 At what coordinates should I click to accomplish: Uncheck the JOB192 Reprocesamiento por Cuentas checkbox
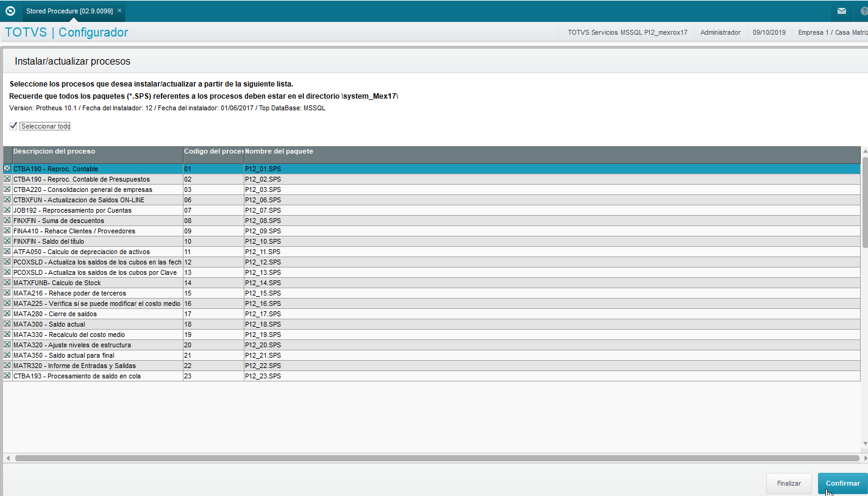click(7, 210)
